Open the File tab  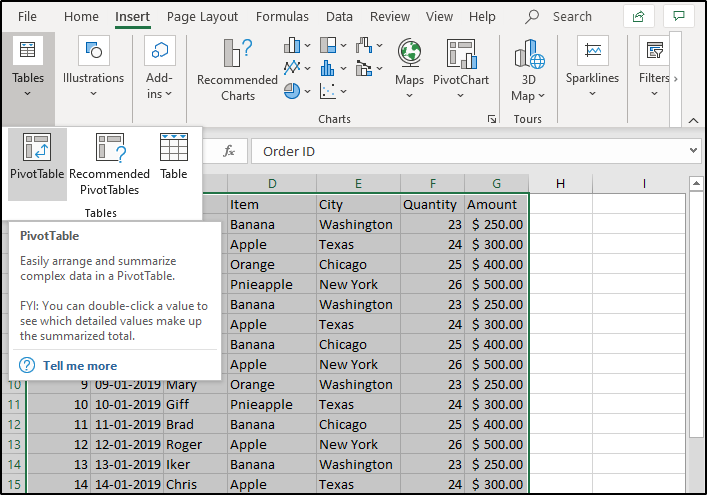tap(27, 17)
